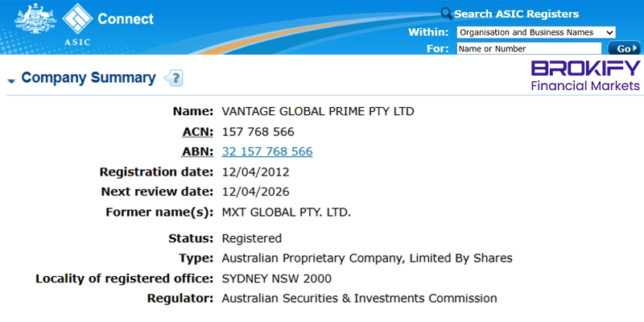Open the ABN 32 157 768 566 link
This screenshot has height=322, width=644.
266,151
